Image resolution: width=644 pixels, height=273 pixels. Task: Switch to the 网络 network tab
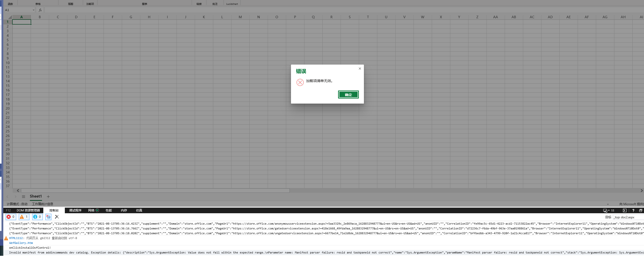pyautogui.click(x=91, y=210)
